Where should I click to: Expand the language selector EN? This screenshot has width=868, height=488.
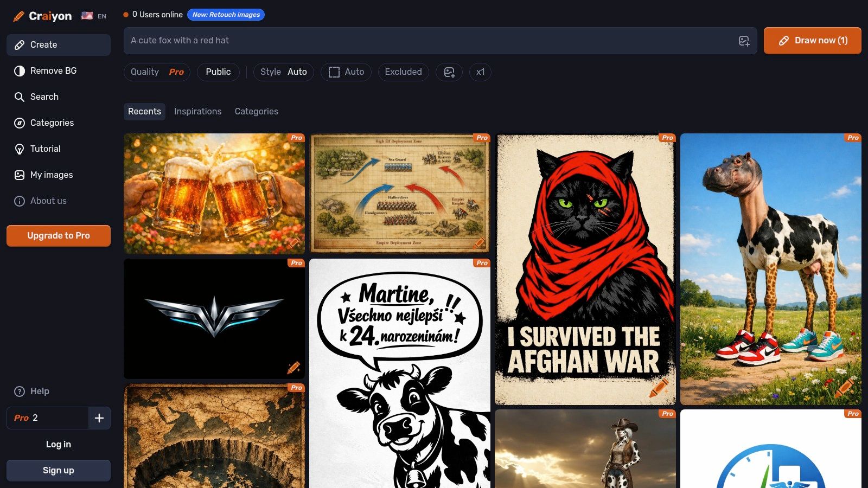pos(94,16)
